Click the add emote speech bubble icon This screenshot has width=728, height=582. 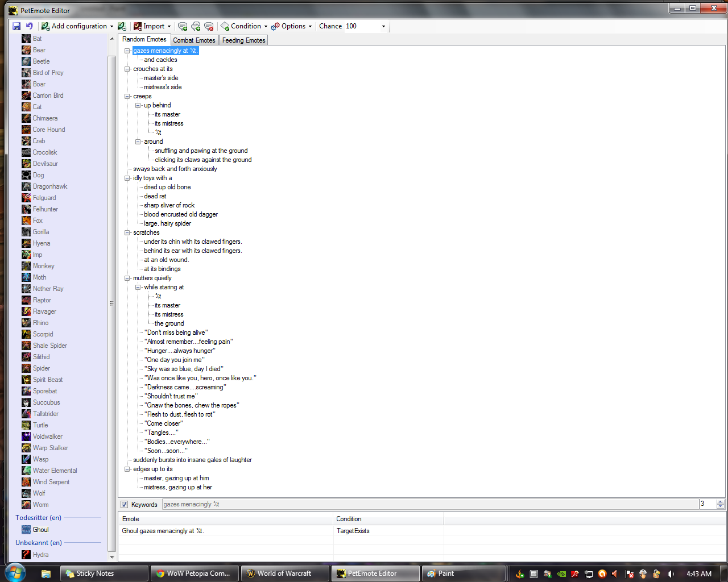click(x=183, y=26)
